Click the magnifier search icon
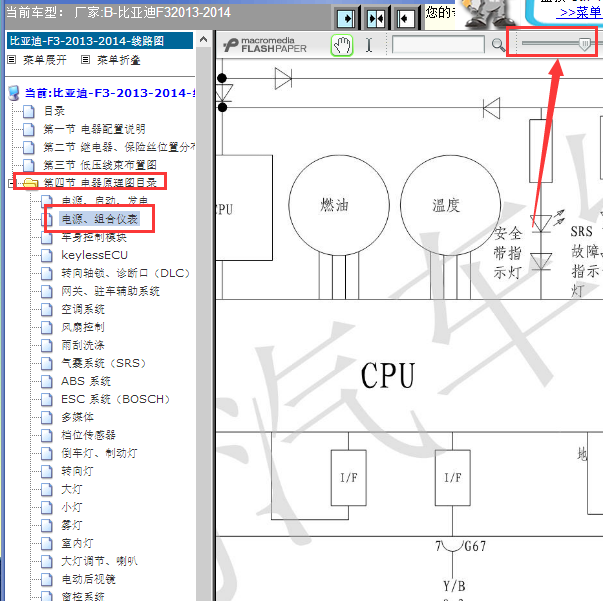 [x=498, y=45]
